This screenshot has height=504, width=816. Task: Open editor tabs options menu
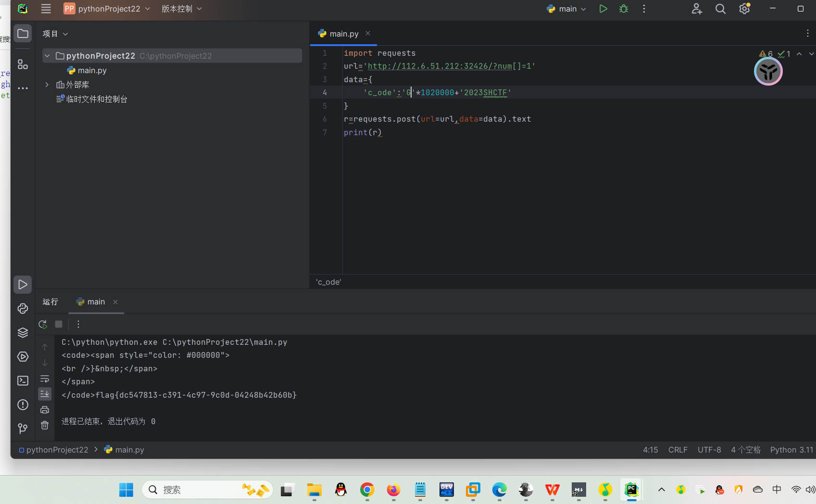(807, 33)
